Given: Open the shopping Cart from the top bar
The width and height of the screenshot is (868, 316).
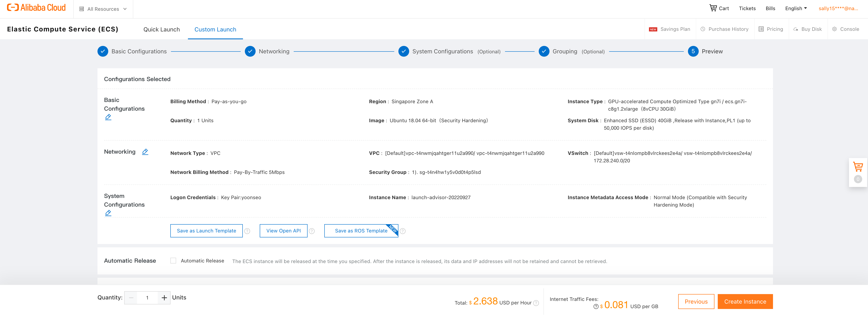Looking at the screenshot, I should [x=719, y=8].
